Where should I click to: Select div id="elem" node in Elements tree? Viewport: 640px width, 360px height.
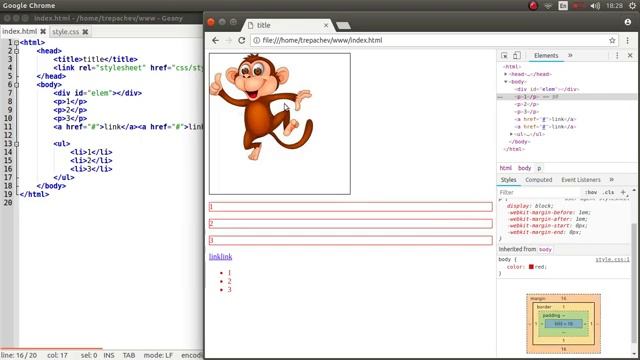pyautogui.click(x=547, y=89)
